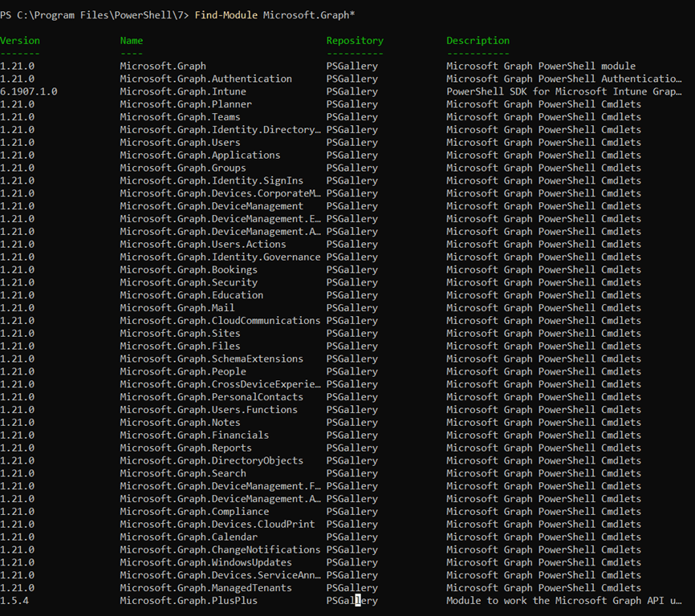Click the truncated Microsoft.Graph.CrossDeviceExperie… module name

click(x=220, y=384)
